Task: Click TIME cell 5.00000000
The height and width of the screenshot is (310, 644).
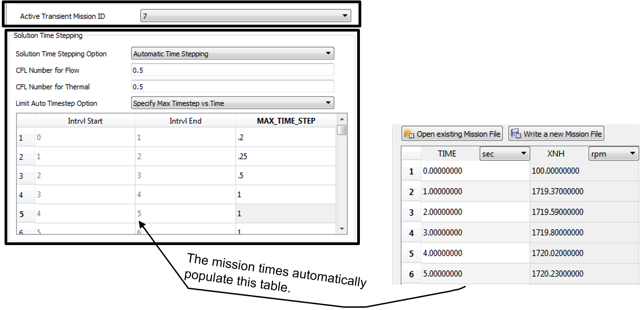Action: [475, 274]
